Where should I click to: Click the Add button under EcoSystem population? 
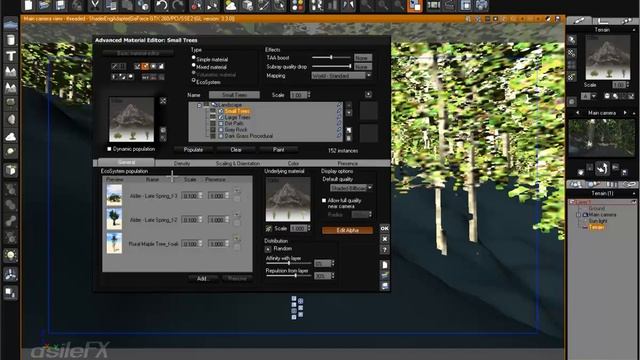click(x=202, y=278)
